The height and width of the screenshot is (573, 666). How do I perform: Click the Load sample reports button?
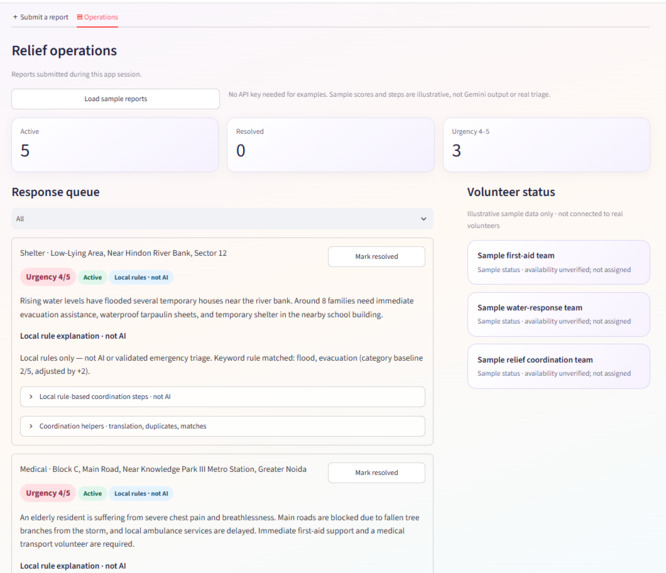[116, 99]
